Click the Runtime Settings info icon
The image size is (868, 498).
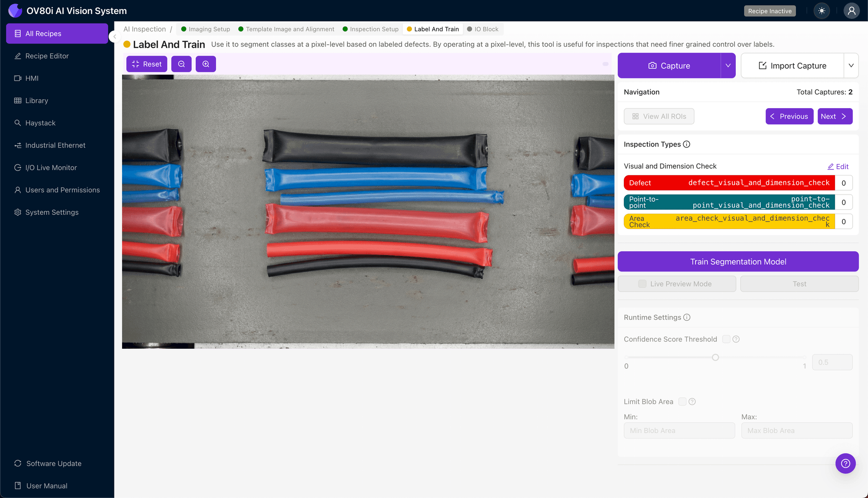click(x=687, y=317)
